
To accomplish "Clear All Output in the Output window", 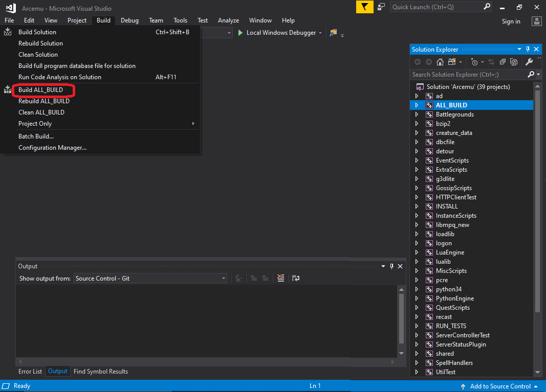I will pyautogui.click(x=280, y=278).
